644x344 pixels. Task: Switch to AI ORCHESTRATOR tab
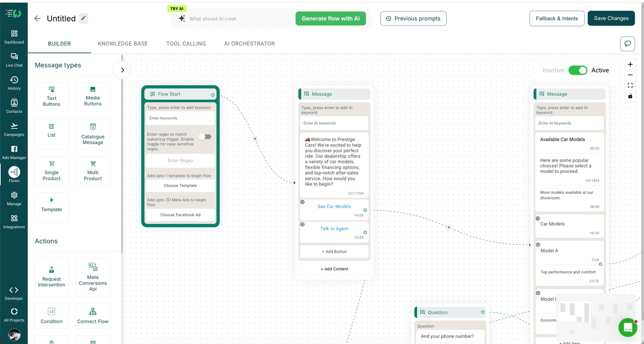tap(250, 43)
